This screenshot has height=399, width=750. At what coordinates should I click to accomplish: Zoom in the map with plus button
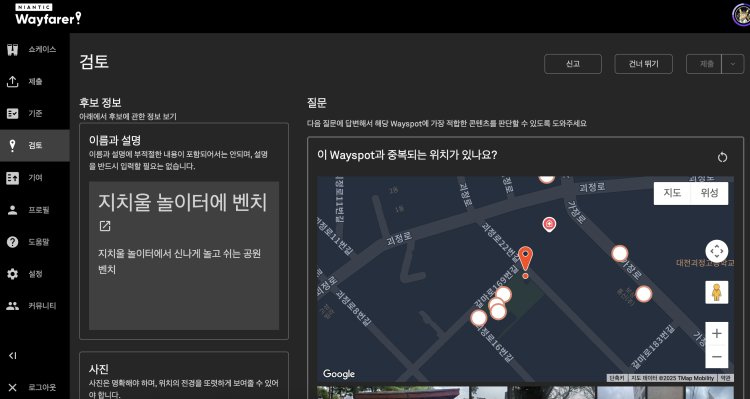717,333
